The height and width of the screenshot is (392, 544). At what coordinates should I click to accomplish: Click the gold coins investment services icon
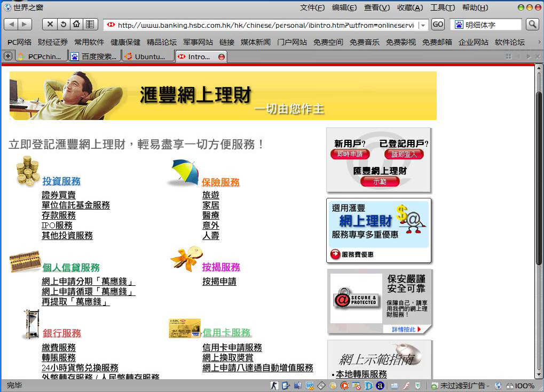27,171
